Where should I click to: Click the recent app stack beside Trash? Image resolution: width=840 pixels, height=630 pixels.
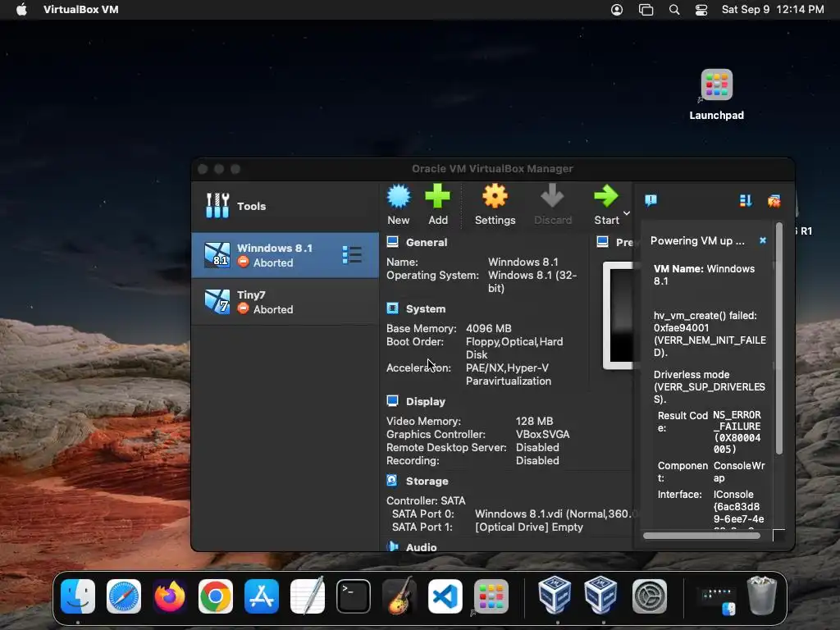click(x=717, y=600)
